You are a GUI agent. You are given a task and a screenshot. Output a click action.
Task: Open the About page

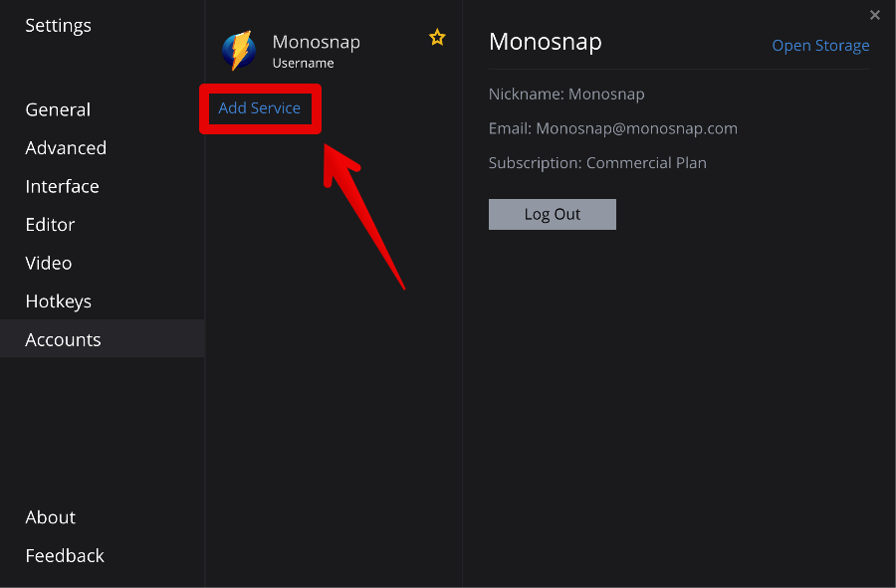pos(51,517)
